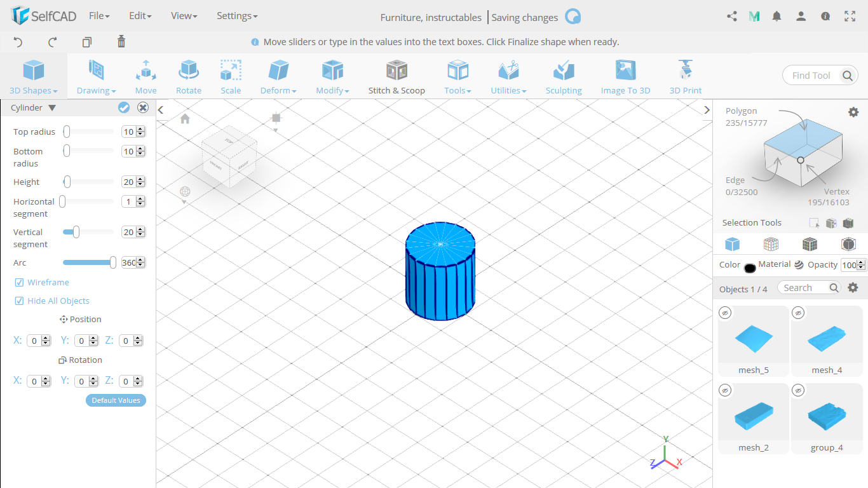The width and height of the screenshot is (868, 488).
Task: Expand Cylinder shape selector arrow
Action: 52,108
